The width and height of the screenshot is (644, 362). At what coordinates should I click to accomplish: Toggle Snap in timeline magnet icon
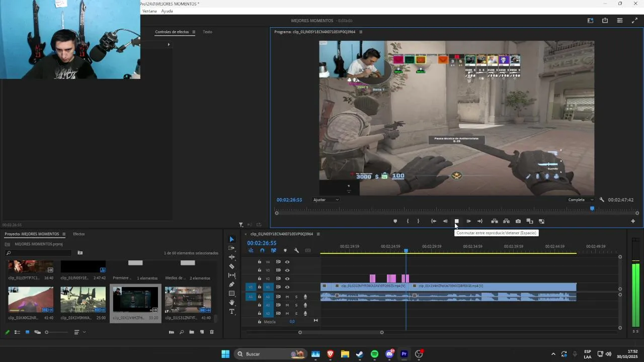coord(262,250)
